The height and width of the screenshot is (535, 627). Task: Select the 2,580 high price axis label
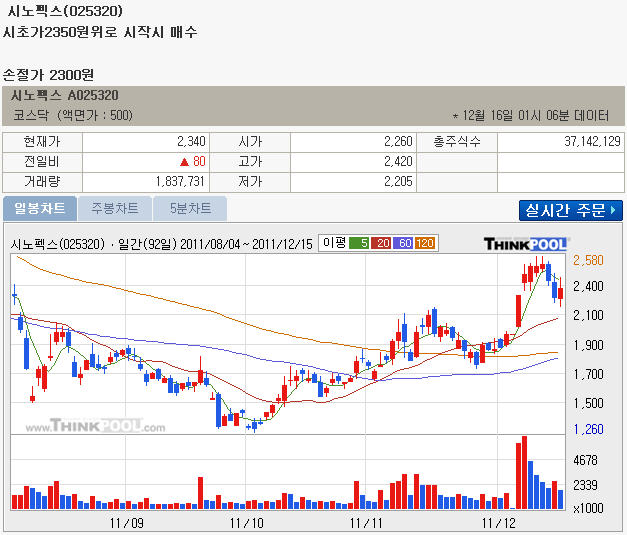(588, 260)
